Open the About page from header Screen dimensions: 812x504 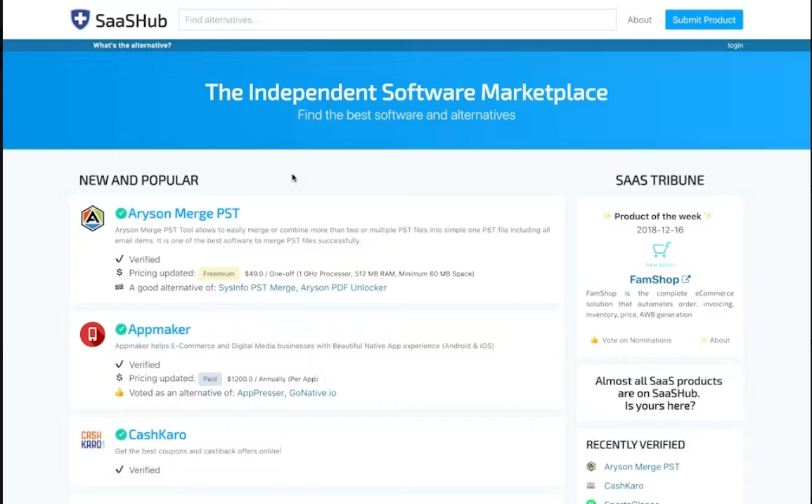[x=640, y=20]
